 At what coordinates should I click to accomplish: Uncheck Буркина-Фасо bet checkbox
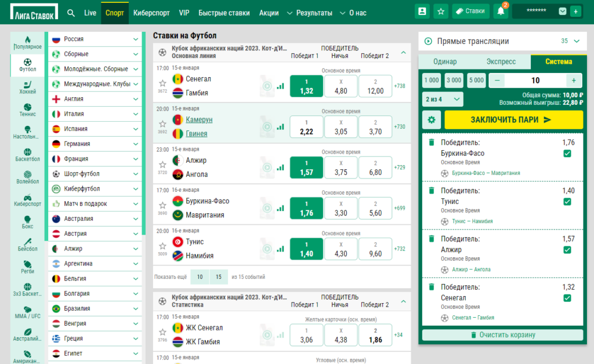pyautogui.click(x=567, y=153)
